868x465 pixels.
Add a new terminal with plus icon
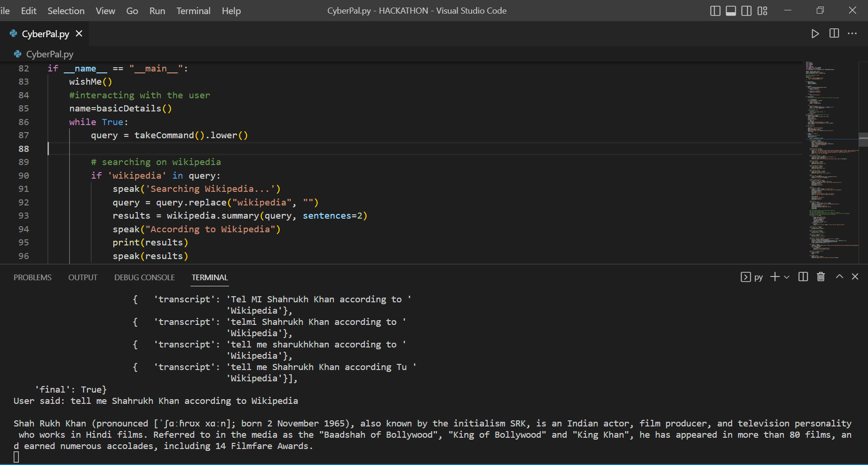[774, 277]
